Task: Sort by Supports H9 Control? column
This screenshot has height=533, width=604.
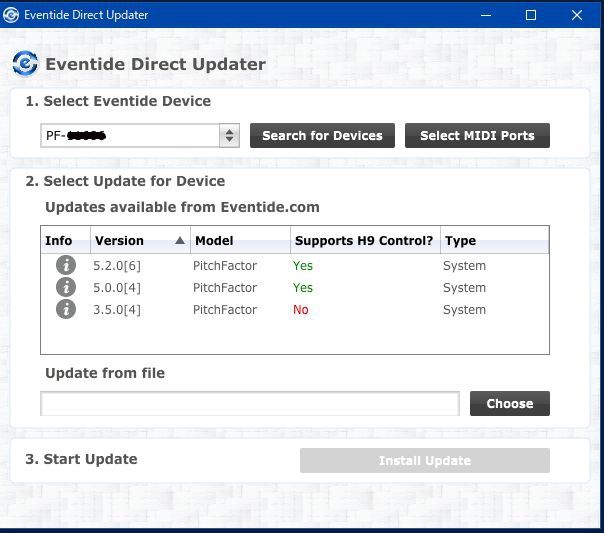Action: click(365, 240)
